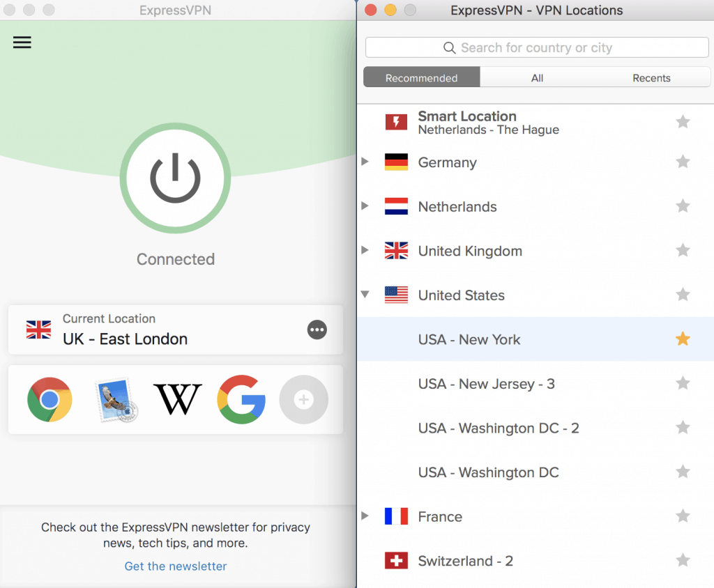Click the France flag icon
This screenshot has width=714, height=588.
396,516
